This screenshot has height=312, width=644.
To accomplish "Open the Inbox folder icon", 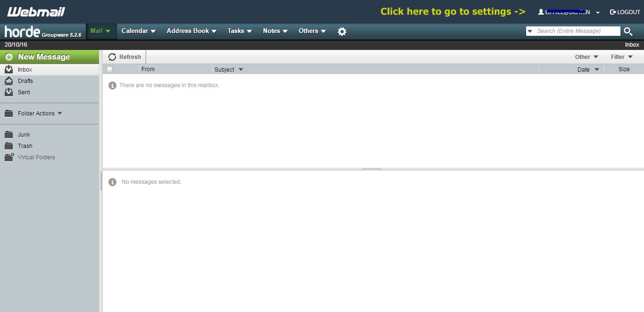I will (9, 69).
